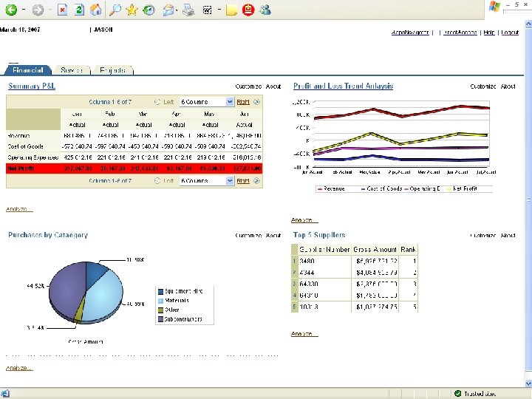Click About for the Trend Analysis panel

click(508, 86)
